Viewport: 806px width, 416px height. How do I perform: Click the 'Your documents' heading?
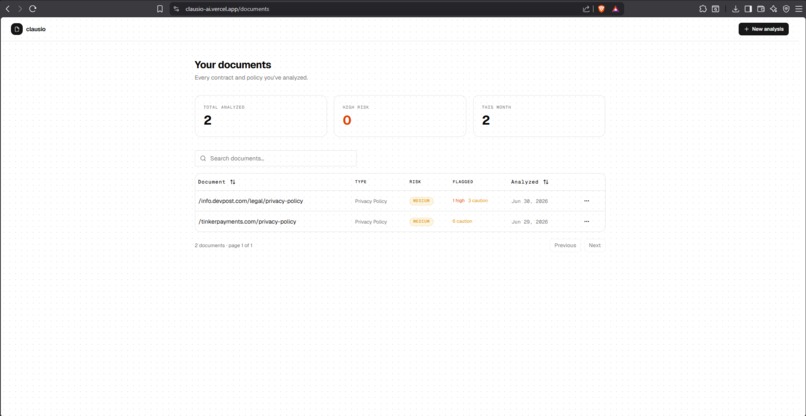(x=233, y=65)
